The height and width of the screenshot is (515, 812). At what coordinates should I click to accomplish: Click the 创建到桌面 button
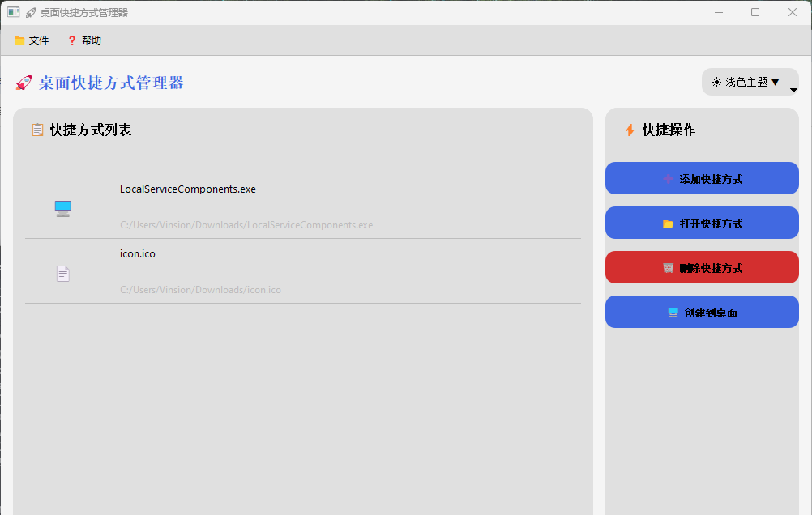(x=702, y=312)
